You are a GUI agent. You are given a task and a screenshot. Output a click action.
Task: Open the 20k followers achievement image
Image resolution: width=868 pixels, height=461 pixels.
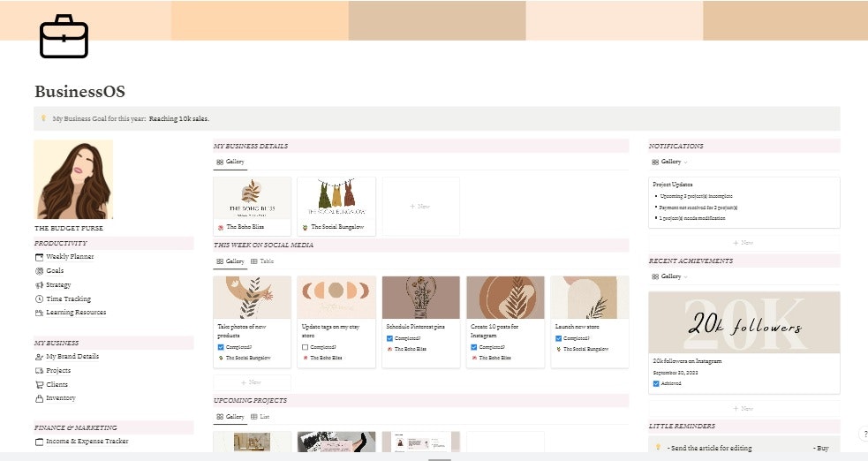pos(744,322)
